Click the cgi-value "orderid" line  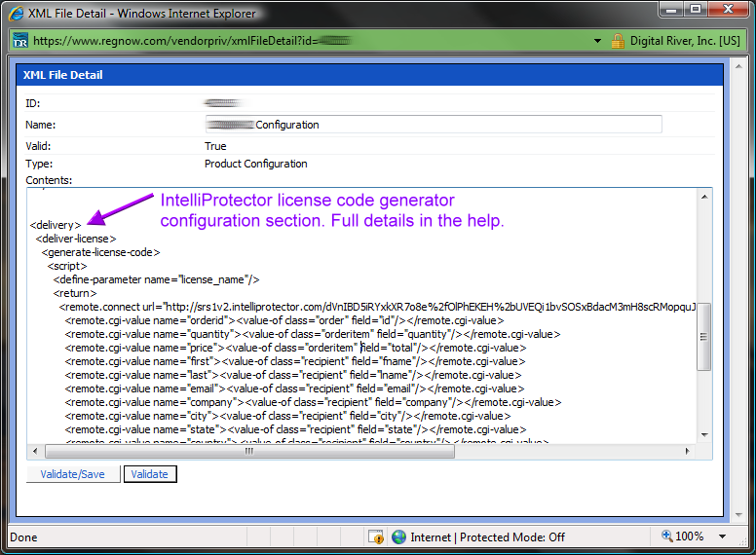[284, 320]
